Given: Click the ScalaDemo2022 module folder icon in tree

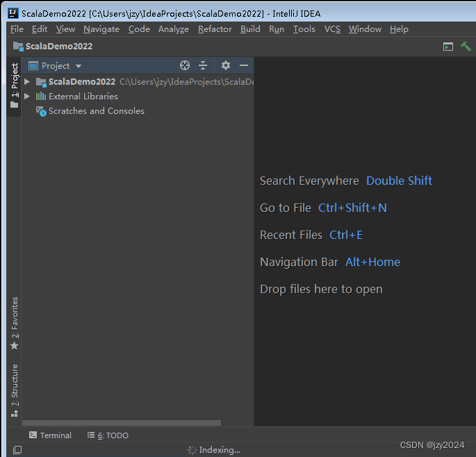Looking at the screenshot, I should [x=41, y=82].
